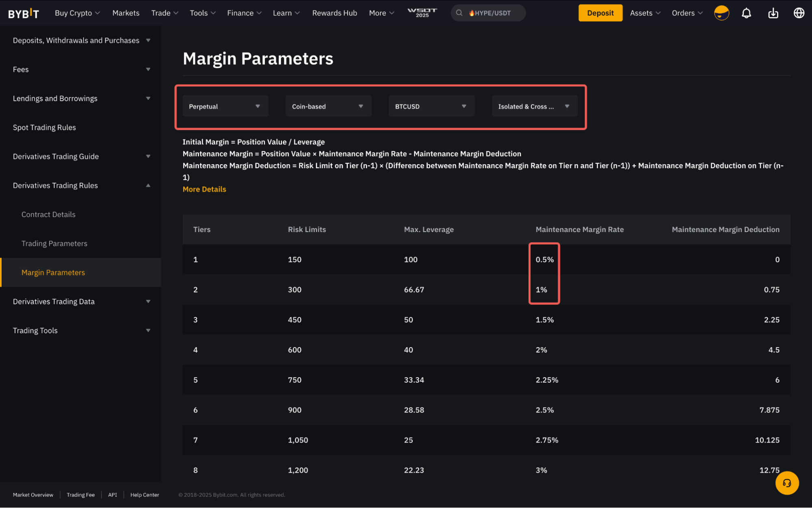
Task: Click the search magnifier icon
Action: (459, 13)
